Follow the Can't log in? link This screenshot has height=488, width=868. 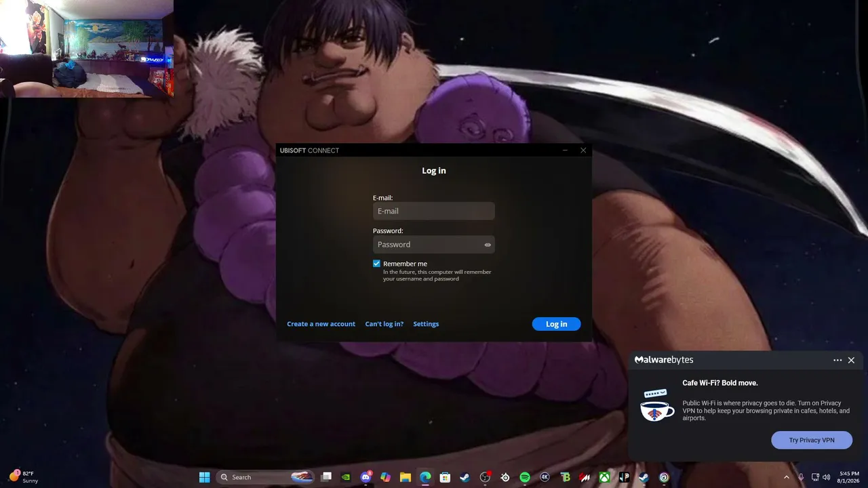(x=384, y=324)
